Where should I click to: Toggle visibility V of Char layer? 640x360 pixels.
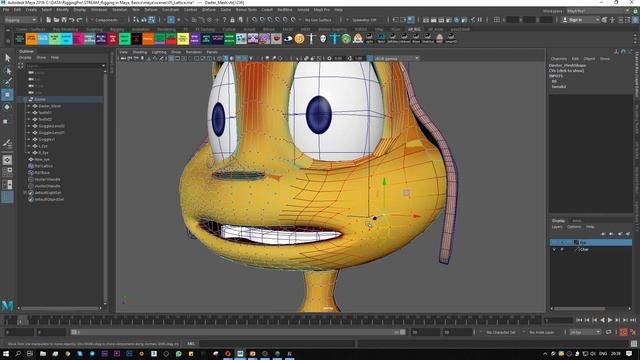tap(554, 249)
